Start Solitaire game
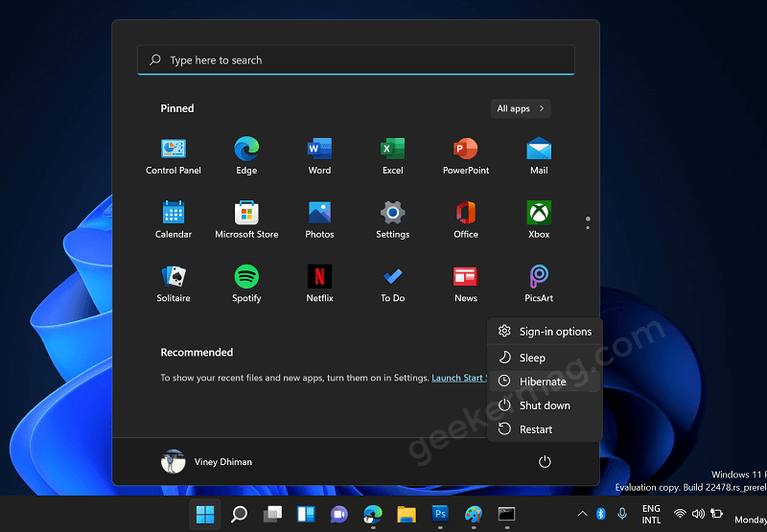767x532 pixels. click(174, 284)
